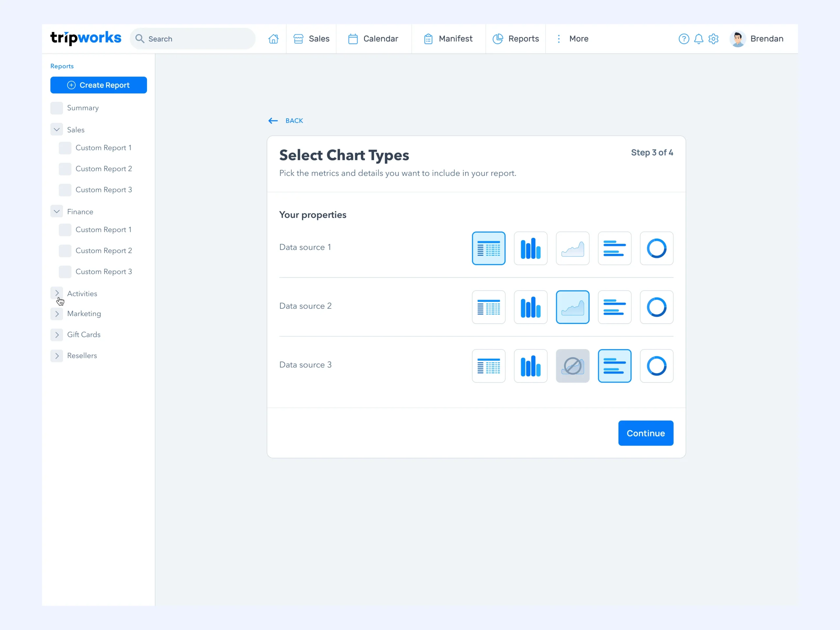Choose bar chart for Data source 3
The width and height of the screenshot is (840, 630).
[531, 366]
